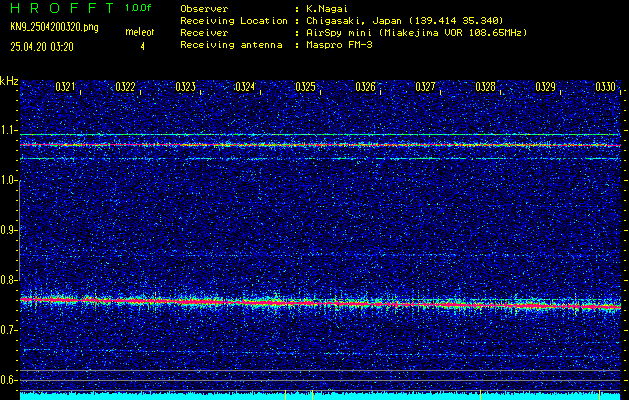This screenshot has height=400, width=629.
Task: Click the 1.1 frequency axis label
Action: 8,130
